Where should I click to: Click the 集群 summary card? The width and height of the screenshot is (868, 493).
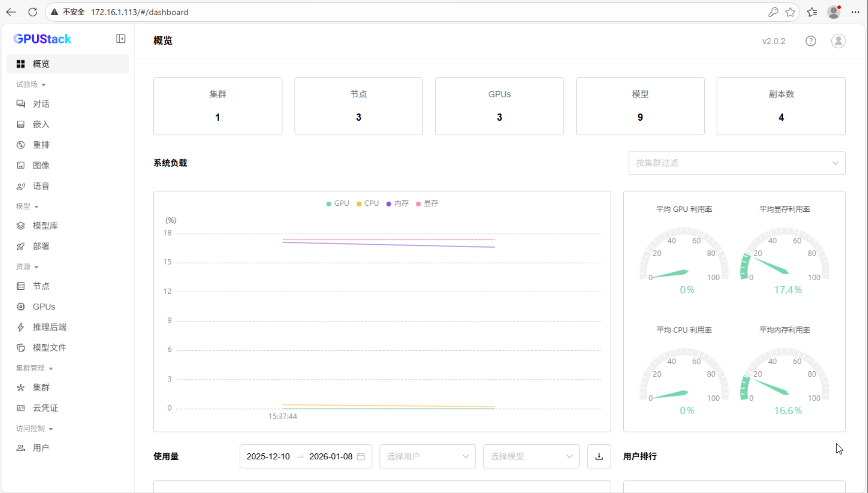point(218,106)
